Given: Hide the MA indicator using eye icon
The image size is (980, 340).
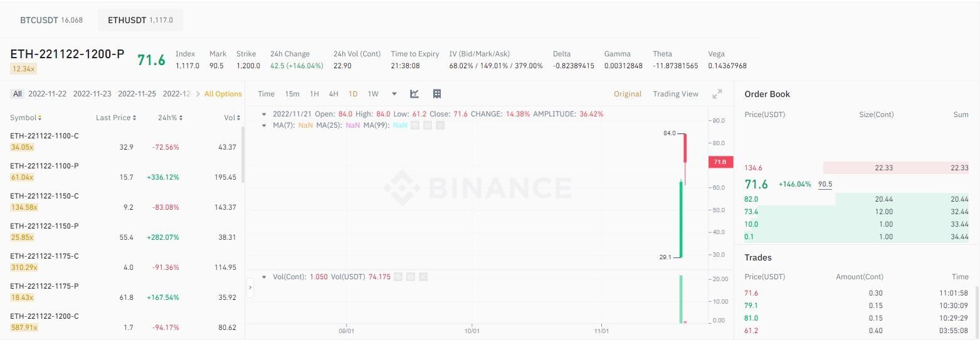Looking at the screenshot, I should point(415,125).
